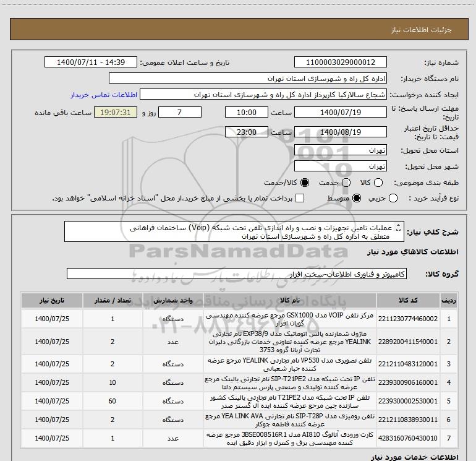This screenshot has width=476, height=461.
Task: Click product code 2239300002530001
Action: tap(408, 401)
